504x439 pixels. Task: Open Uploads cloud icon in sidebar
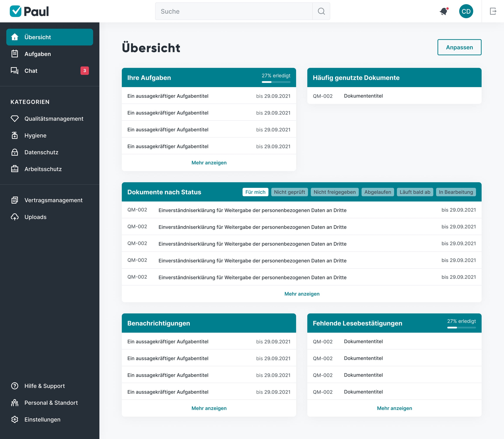coord(15,217)
